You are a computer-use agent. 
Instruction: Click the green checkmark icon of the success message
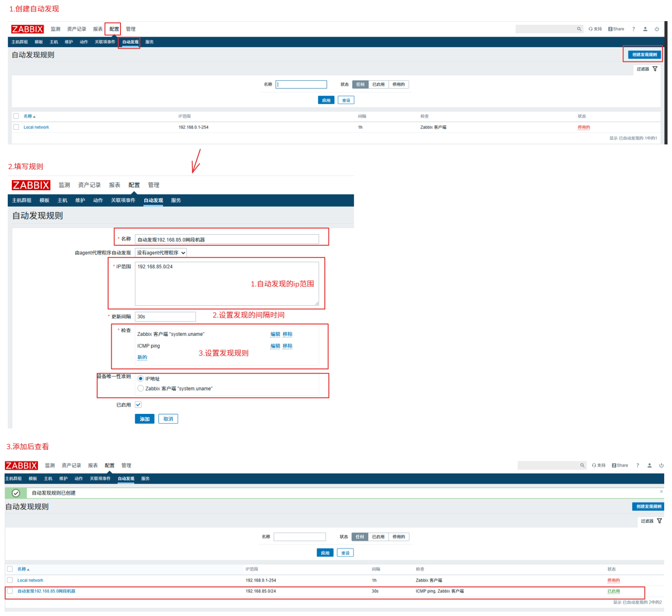pyautogui.click(x=16, y=493)
